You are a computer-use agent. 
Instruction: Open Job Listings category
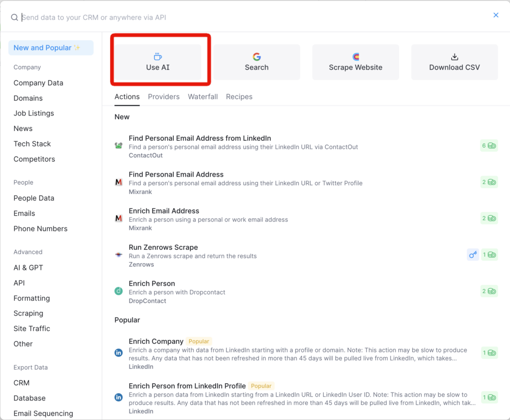tap(34, 113)
